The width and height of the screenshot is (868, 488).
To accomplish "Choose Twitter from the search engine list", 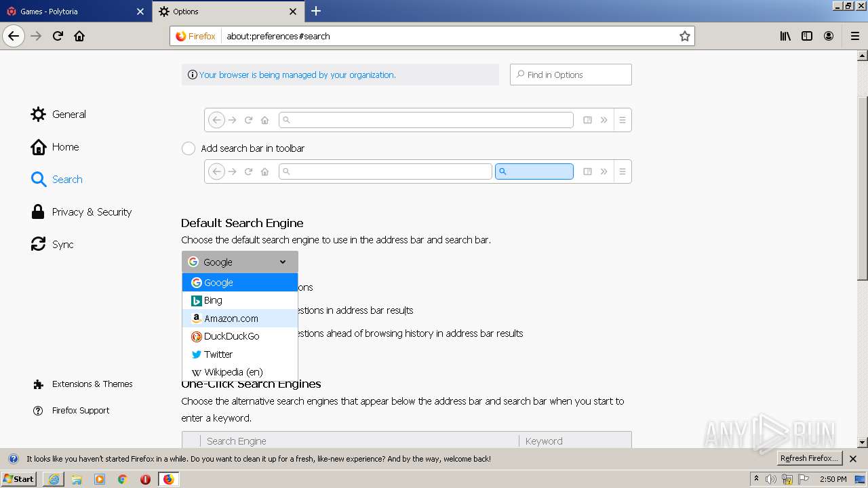I will coord(240,354).
